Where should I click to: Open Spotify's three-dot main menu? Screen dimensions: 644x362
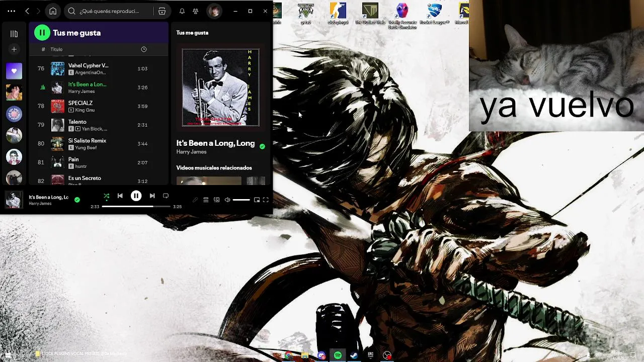click(x=11, y=11)
